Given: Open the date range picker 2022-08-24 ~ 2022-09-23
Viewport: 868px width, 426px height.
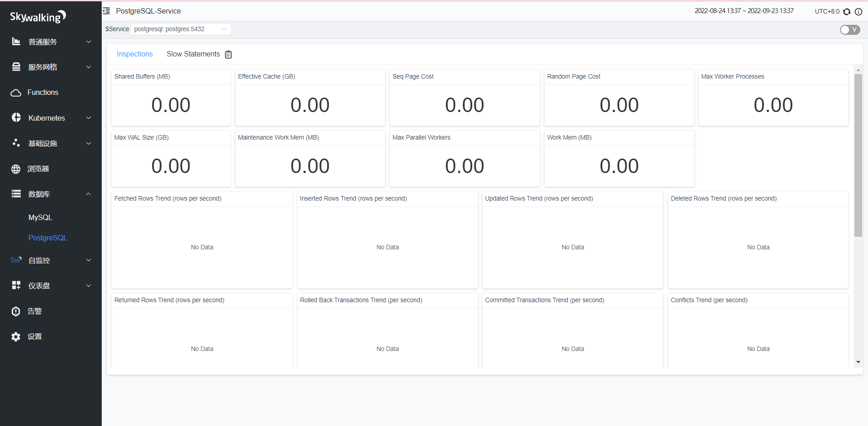Looking at the screenshot, I should click(744, 11).
